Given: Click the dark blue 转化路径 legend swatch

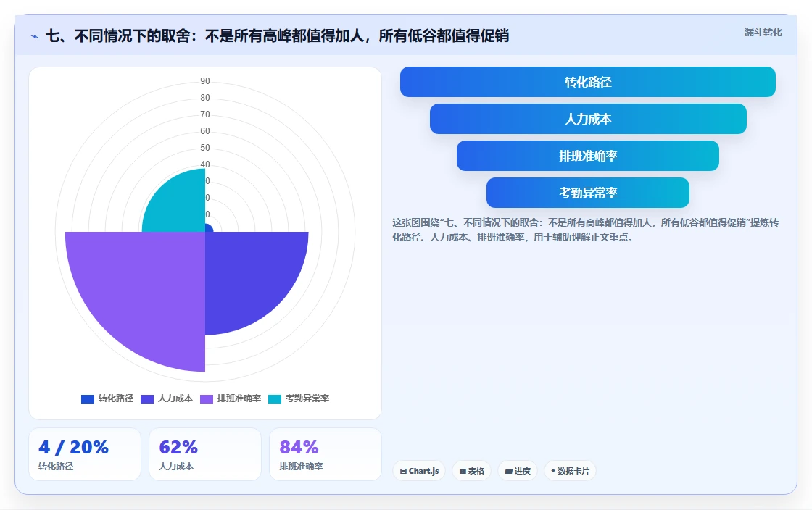Looking at the screenshot, I should tap(88, 398).
